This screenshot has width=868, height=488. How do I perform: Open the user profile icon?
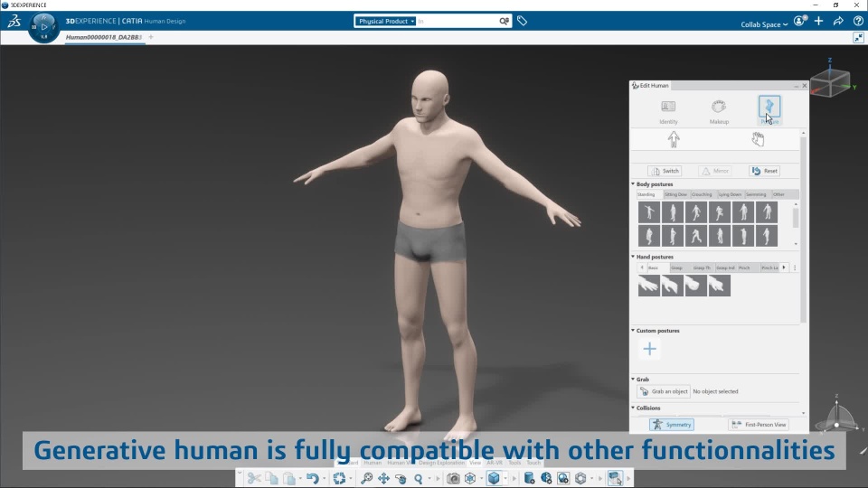[x=800, y=21]
